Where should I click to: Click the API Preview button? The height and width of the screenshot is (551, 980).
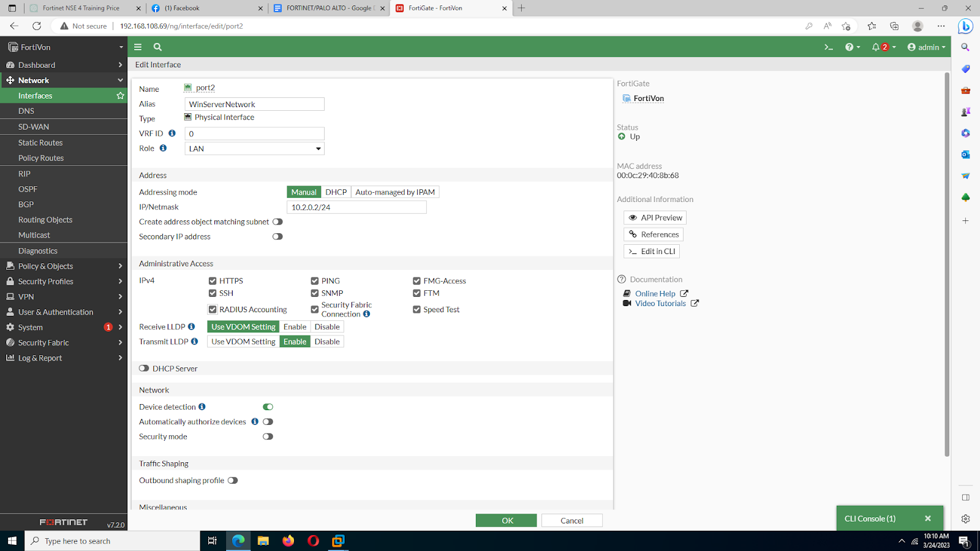[655, 218]
